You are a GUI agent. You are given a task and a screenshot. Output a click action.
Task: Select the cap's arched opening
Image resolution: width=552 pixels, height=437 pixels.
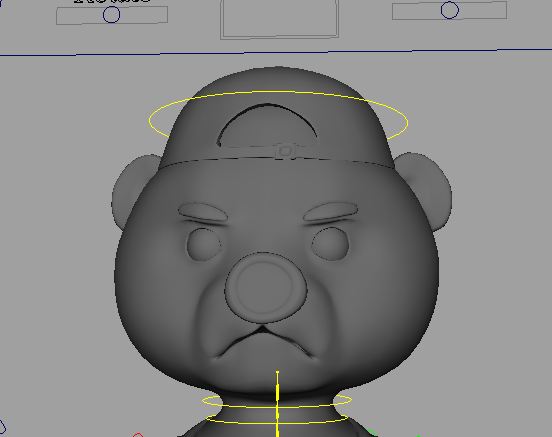(x=266, y=125)
